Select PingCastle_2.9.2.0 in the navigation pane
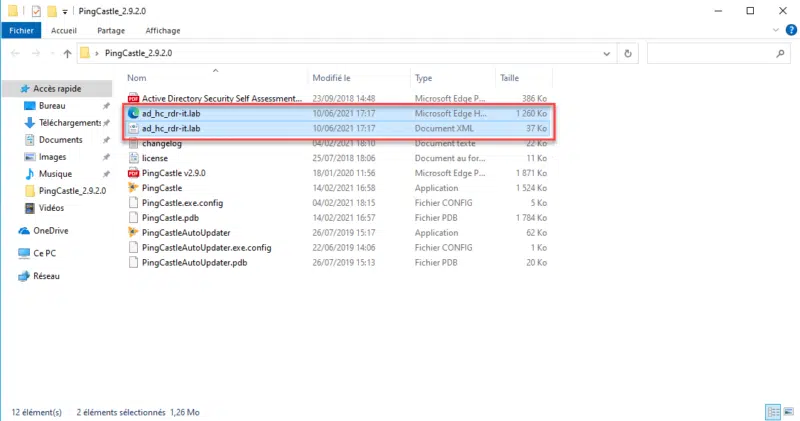800x421 pixels. (72, 191)
